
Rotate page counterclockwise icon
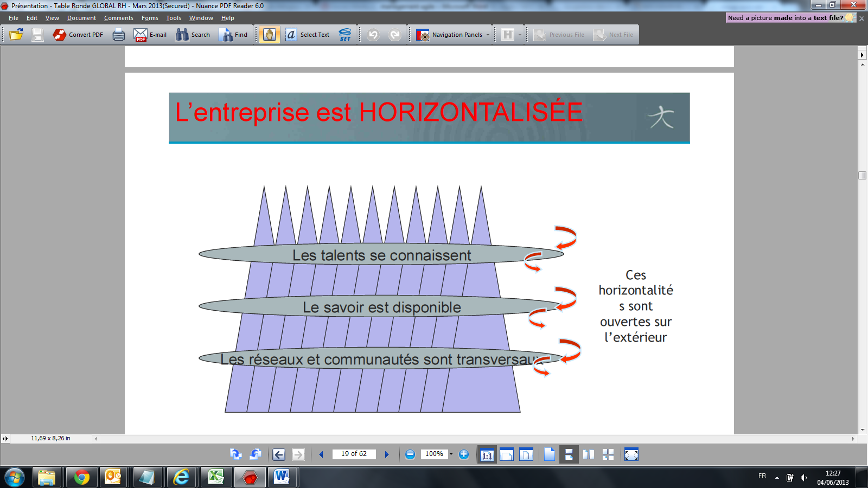tap(255, 454)
